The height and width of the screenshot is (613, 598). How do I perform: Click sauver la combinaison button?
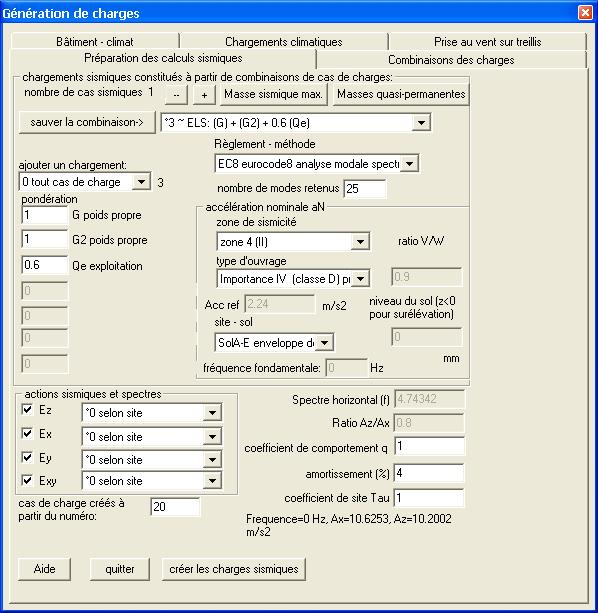click(87, 122)
